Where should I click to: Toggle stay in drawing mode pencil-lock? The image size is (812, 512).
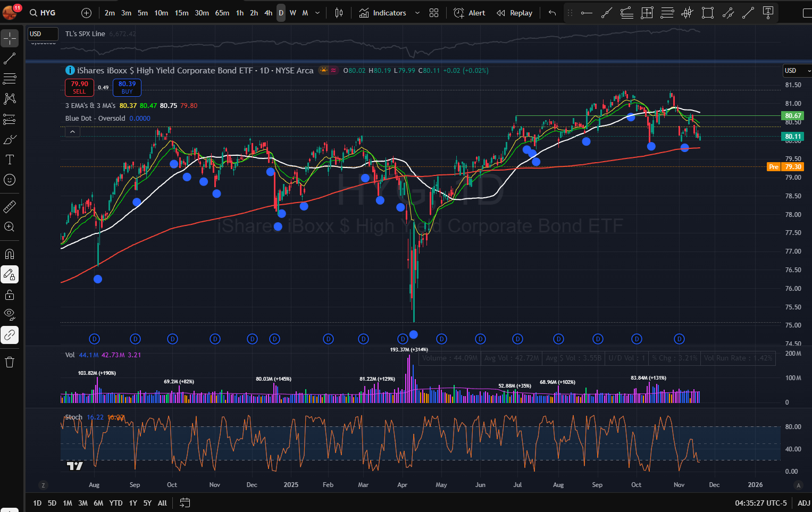[x=10, y=274]
